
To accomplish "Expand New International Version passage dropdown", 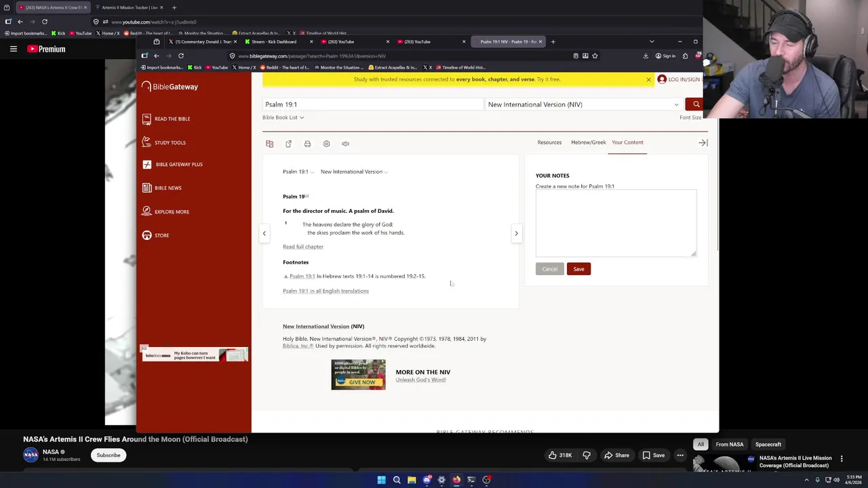I will (354, 171).
